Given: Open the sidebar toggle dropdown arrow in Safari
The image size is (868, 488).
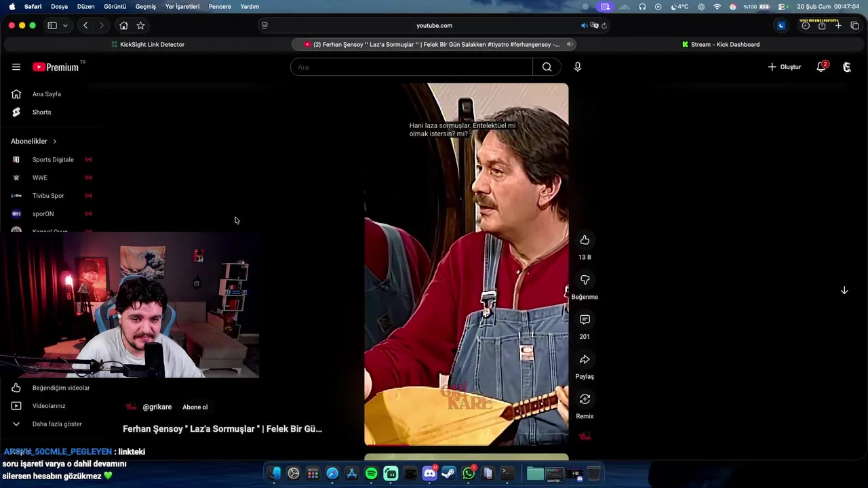Looking at the screenshot, I should [65, 26].
